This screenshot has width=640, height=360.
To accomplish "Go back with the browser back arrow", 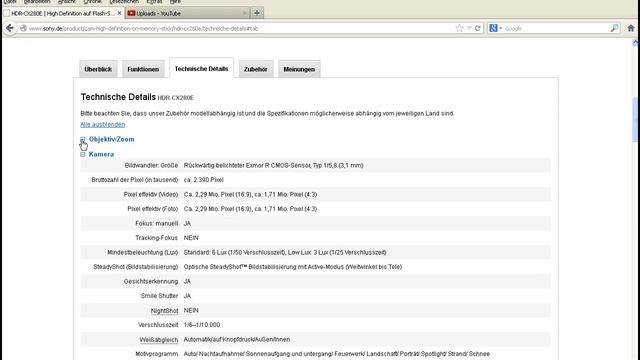I will pos(10,28).
